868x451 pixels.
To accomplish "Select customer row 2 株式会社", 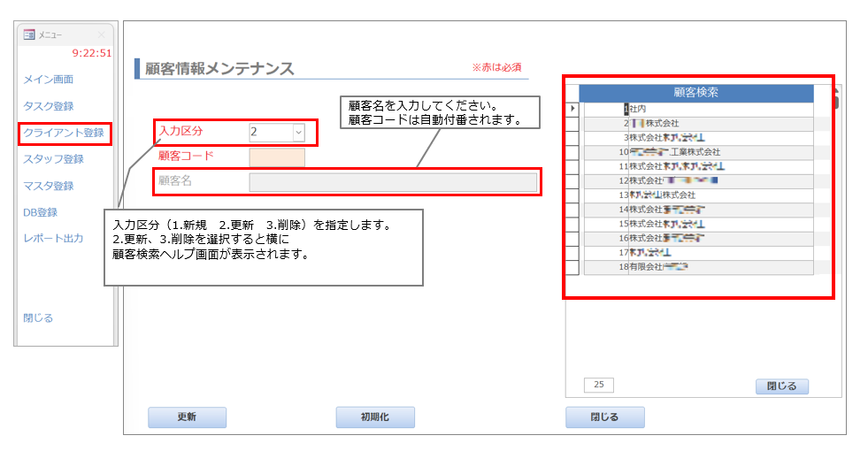I will pos(699,124).
